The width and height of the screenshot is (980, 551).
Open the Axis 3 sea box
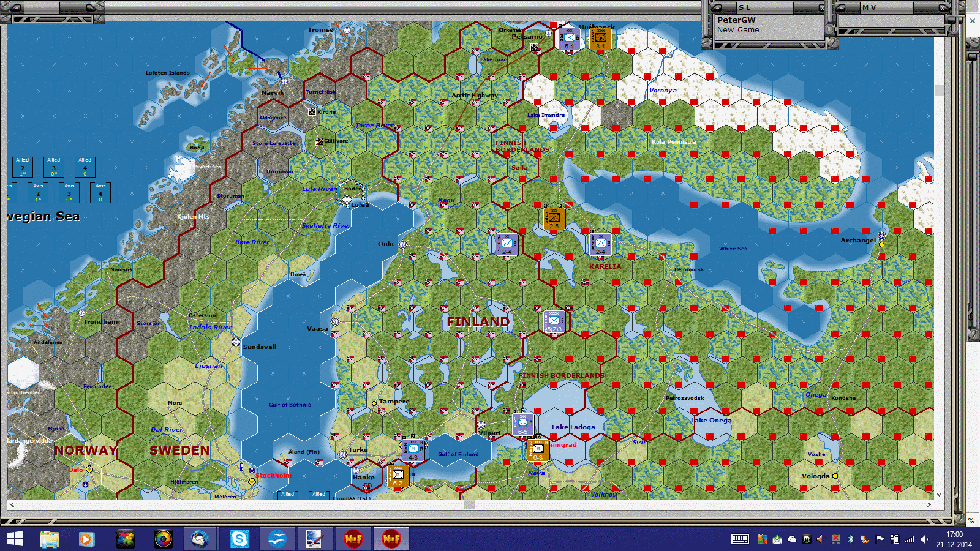point(69,193)
